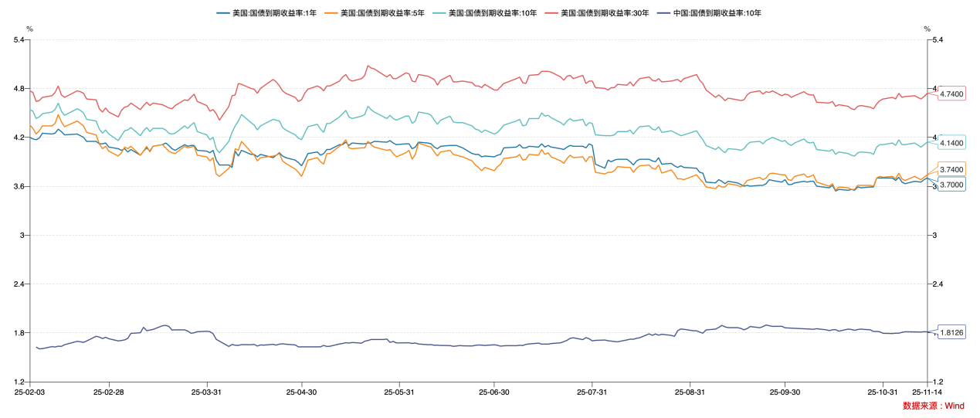Image resolution: width=980 pixels, height=418 pixels.
Task: Click the 25-09-30 date axis label
Action: click(x=785, y=392)
